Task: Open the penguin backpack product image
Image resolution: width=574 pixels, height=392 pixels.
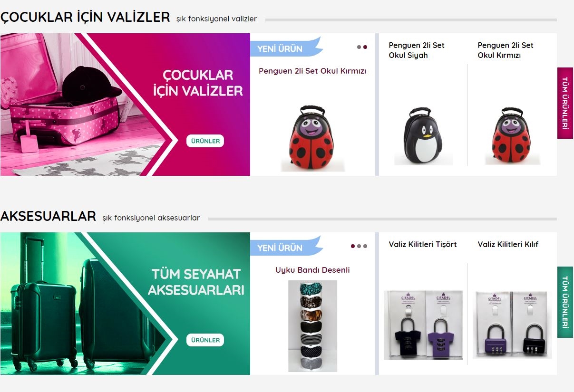Action: point(423,136)
